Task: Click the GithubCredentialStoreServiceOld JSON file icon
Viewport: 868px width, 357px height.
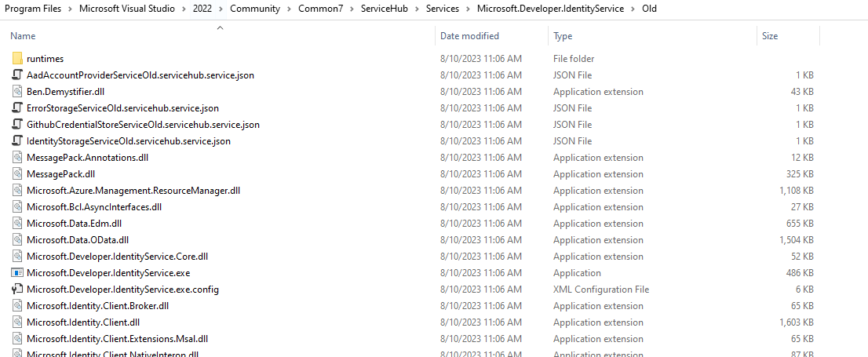Action: 17,125
